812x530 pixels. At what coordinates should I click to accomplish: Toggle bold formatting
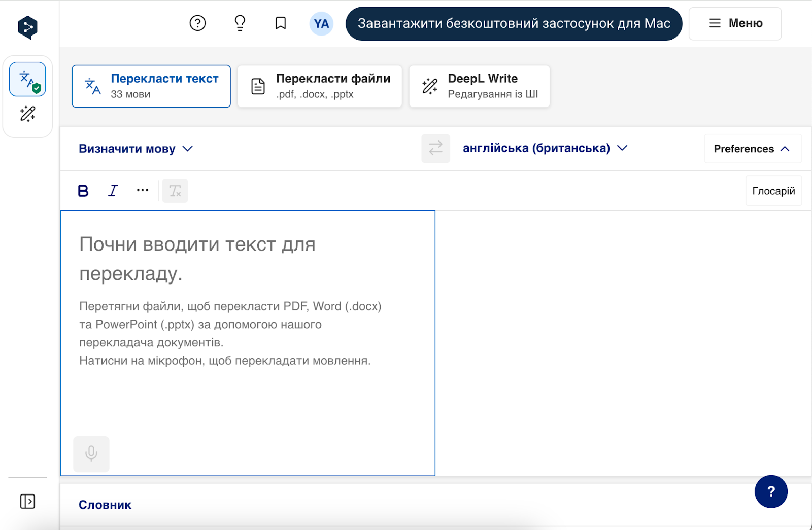83,191
